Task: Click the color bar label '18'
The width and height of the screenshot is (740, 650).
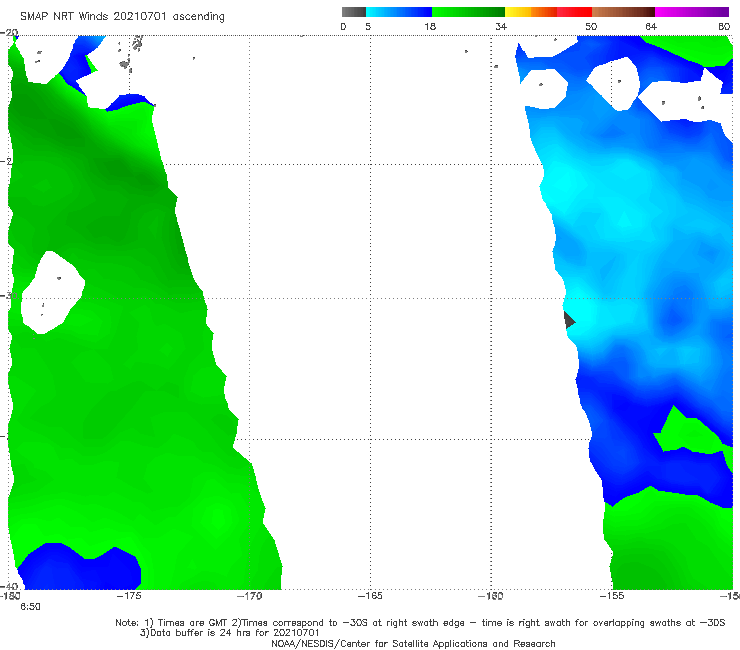Action: click(x=430, y=27)
